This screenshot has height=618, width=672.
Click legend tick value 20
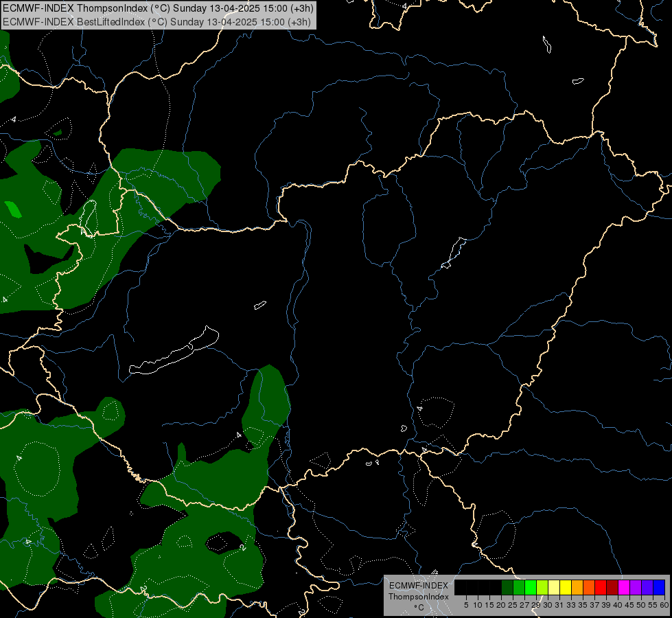click(501, 605)
